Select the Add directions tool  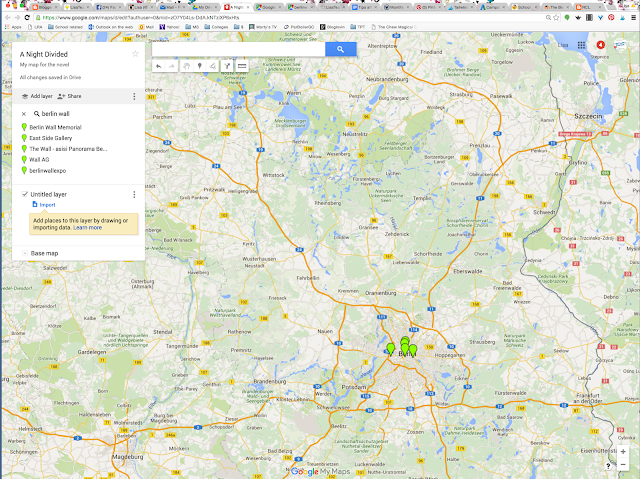(227, 66)
